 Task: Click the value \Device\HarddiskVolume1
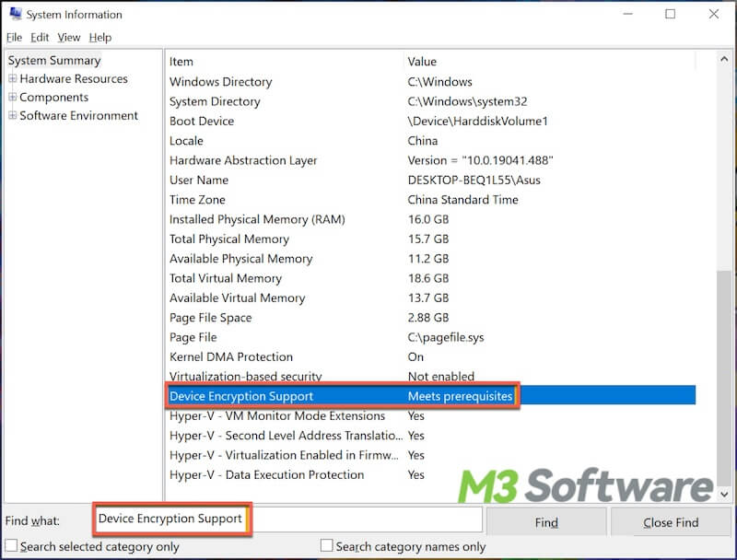click(x=477, y=122)
